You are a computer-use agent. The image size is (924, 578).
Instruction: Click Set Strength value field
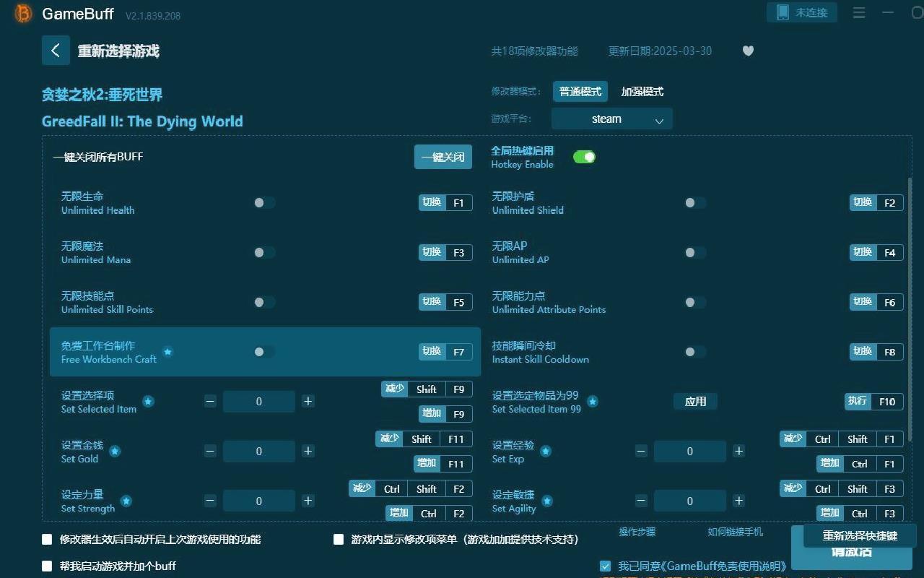[259, 501]
